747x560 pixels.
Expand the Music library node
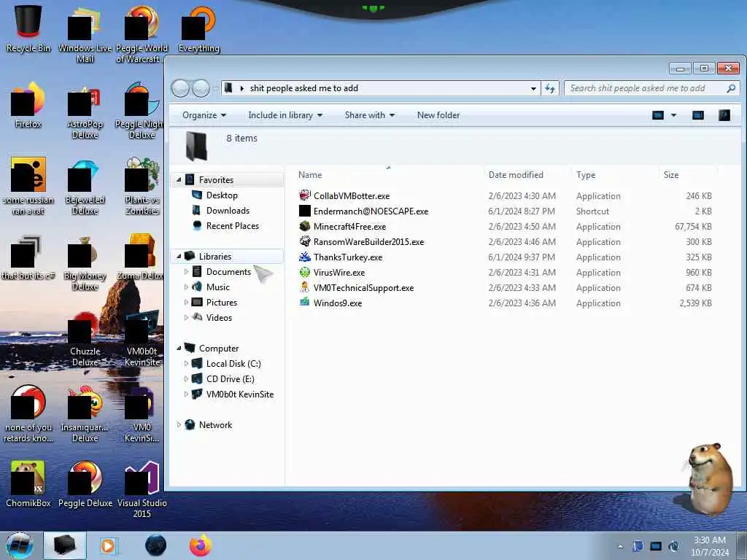tap(186, 287)
